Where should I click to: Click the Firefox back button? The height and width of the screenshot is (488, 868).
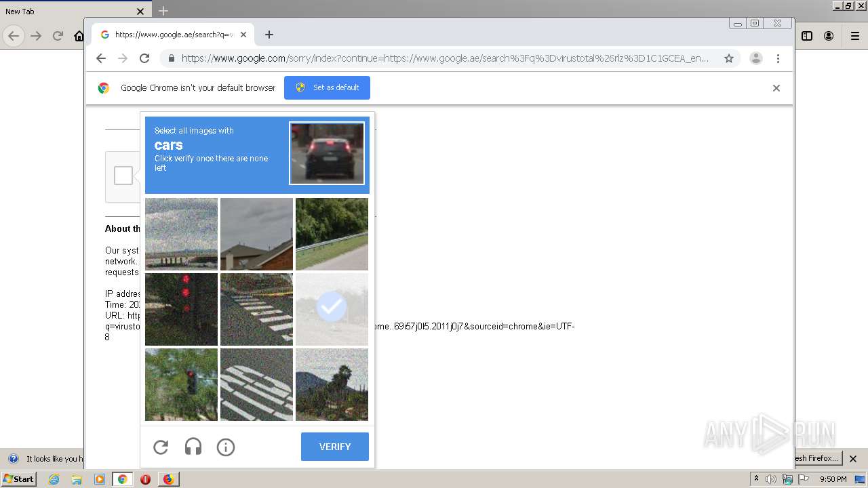[14, 36]
